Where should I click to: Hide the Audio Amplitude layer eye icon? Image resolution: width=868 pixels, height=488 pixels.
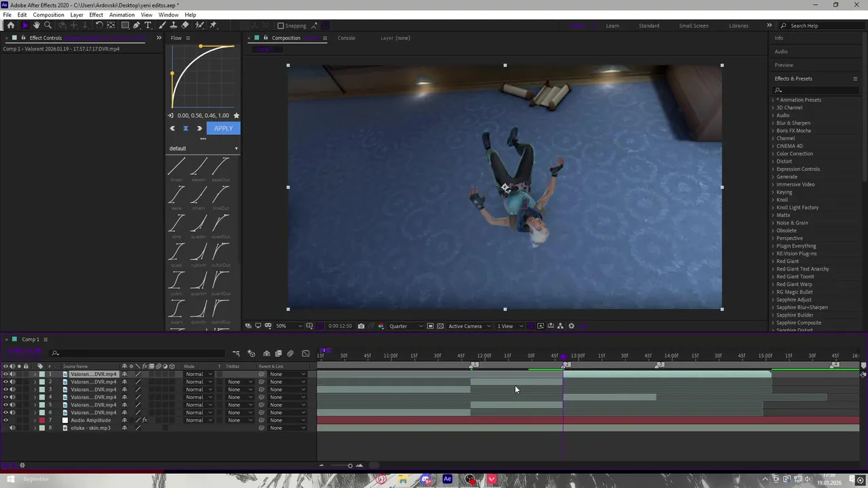click(x=6, y=420)
